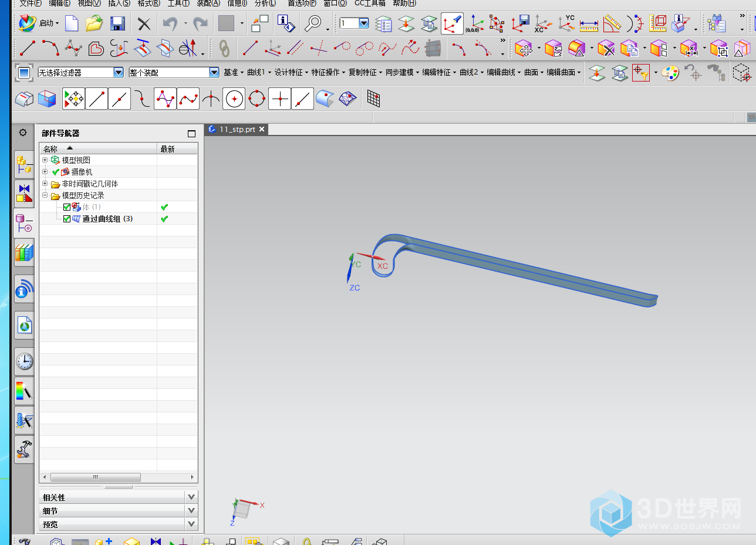This screenshot has width=756, height=545.
Task: Toggle the snap point filter icon
Action: pyautogui.click(x=641, y=73)
